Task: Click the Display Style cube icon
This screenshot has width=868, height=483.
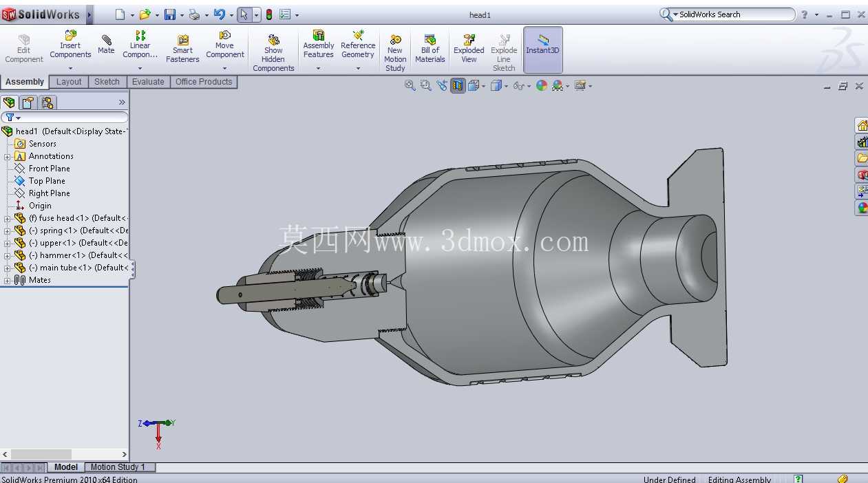Action: [x=495, y=85]
